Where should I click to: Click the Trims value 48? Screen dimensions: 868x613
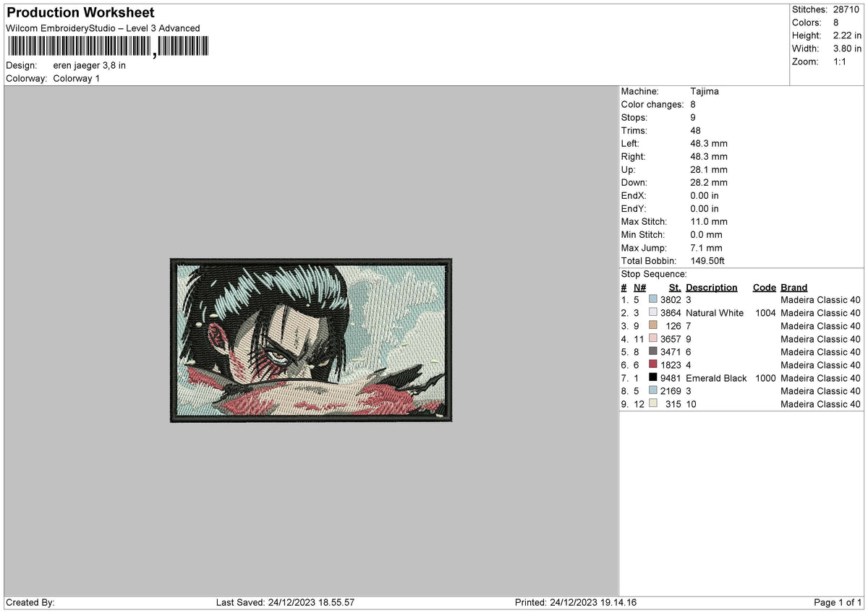click(x=697, y=131)
